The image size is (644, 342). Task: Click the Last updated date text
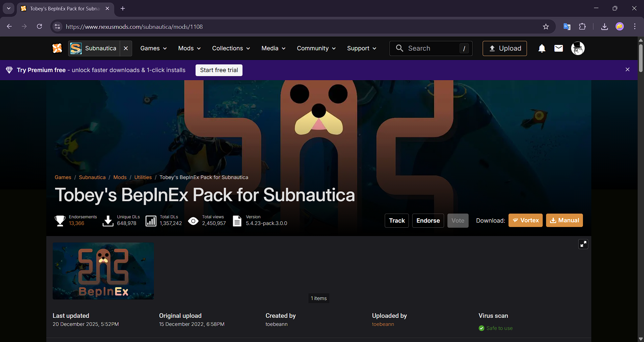[86, 324]
